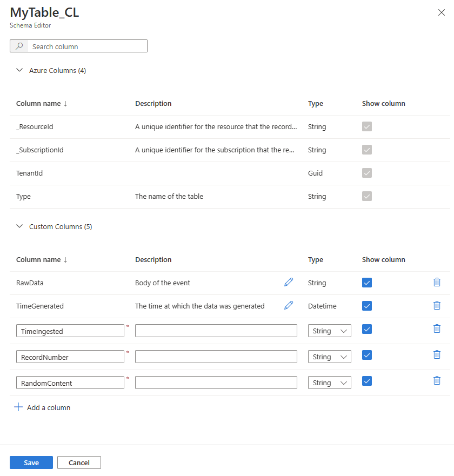Click the RecordNumber name field

tap(70, 357)
